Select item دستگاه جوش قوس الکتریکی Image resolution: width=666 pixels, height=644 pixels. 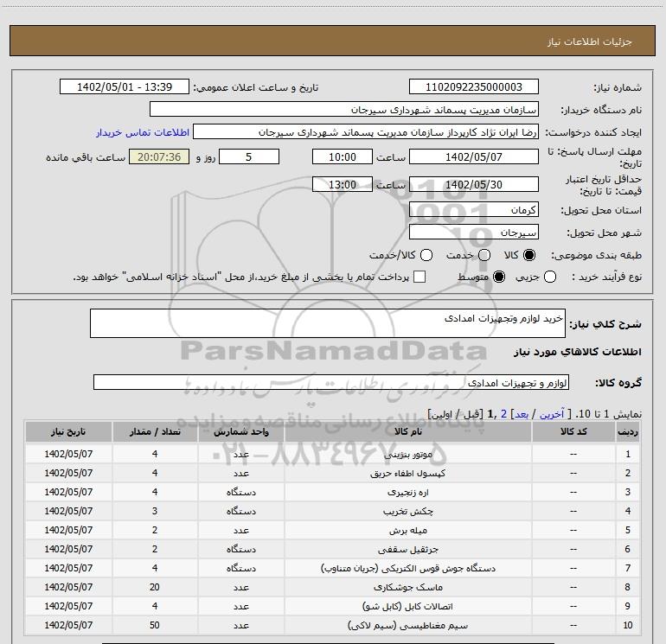(x=407, y=568)
